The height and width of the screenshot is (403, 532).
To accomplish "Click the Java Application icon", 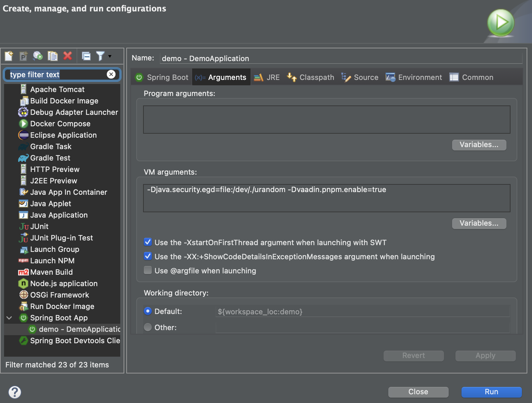I will click(24, 215).
